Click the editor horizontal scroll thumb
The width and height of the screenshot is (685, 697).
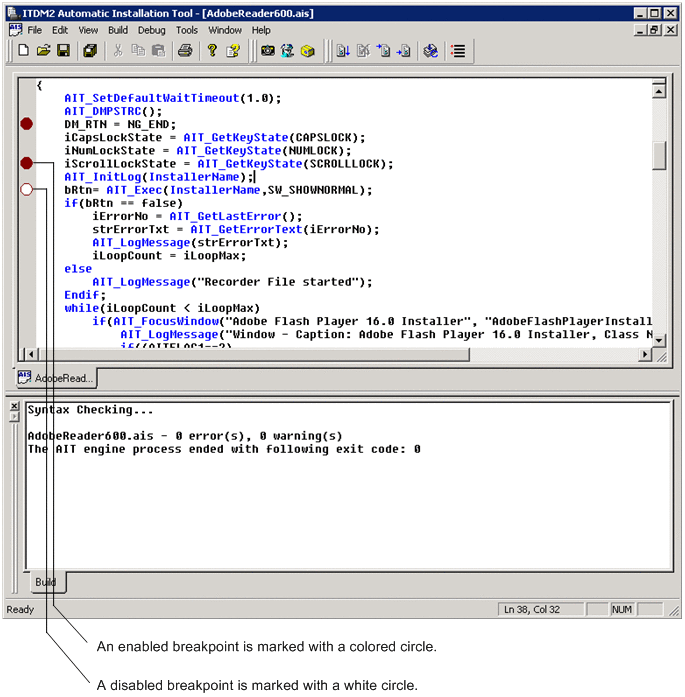253,354
